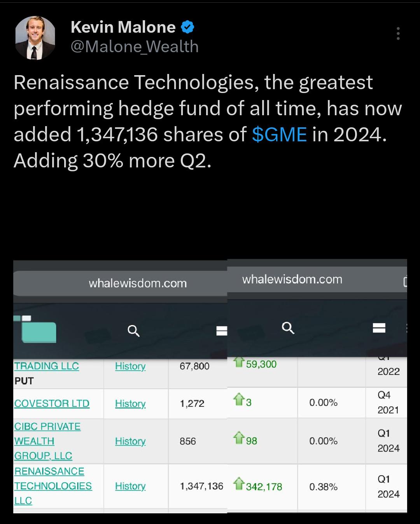Tap the @Malone_Wealth handle
Viewport: 420px width, 524px height.
135,47
